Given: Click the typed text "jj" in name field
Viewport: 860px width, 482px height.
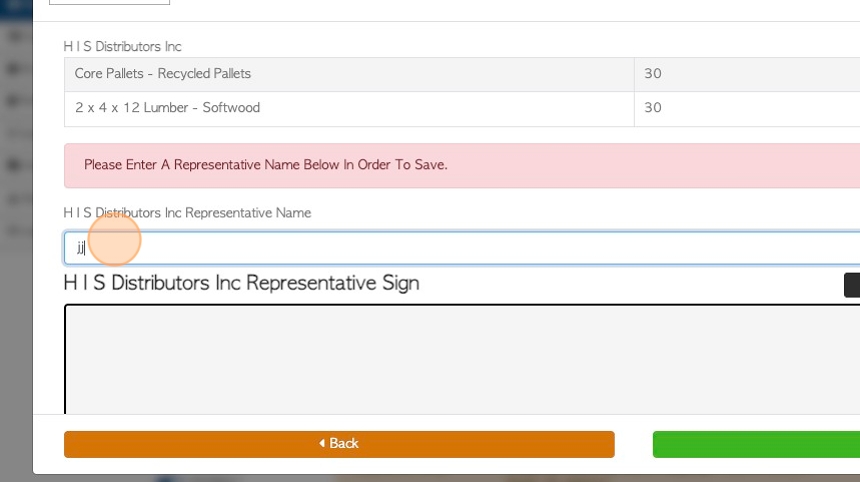Looking at the screenshot, I should [81, 248].
